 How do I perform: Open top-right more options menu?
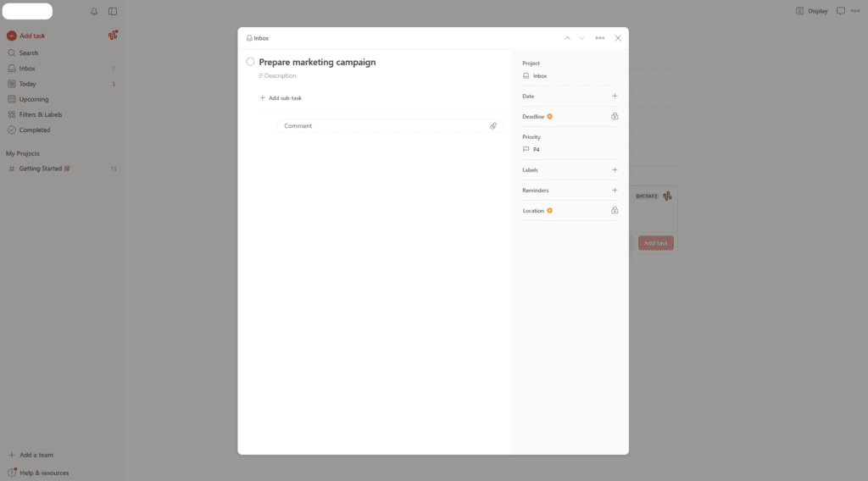(855, 11)
